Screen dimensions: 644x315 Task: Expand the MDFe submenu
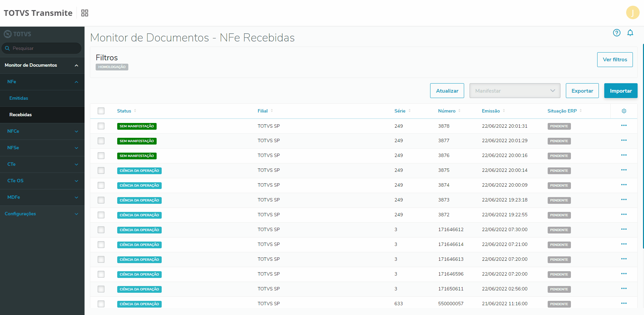[x=42, y=197]
